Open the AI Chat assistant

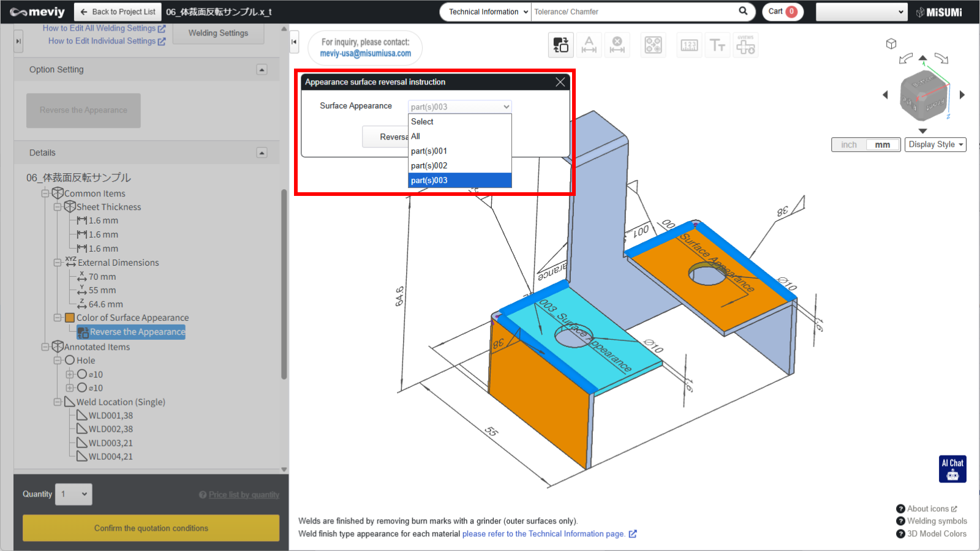tap(952, 468)
